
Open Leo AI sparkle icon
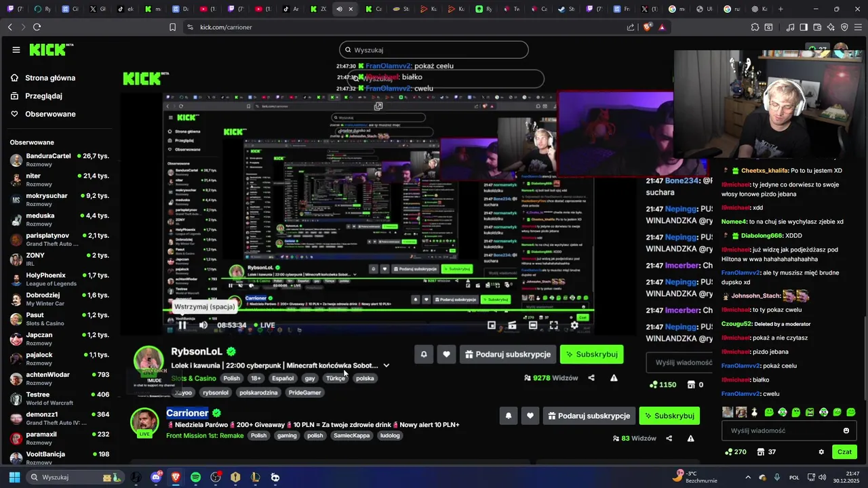(x=831, y=27)
